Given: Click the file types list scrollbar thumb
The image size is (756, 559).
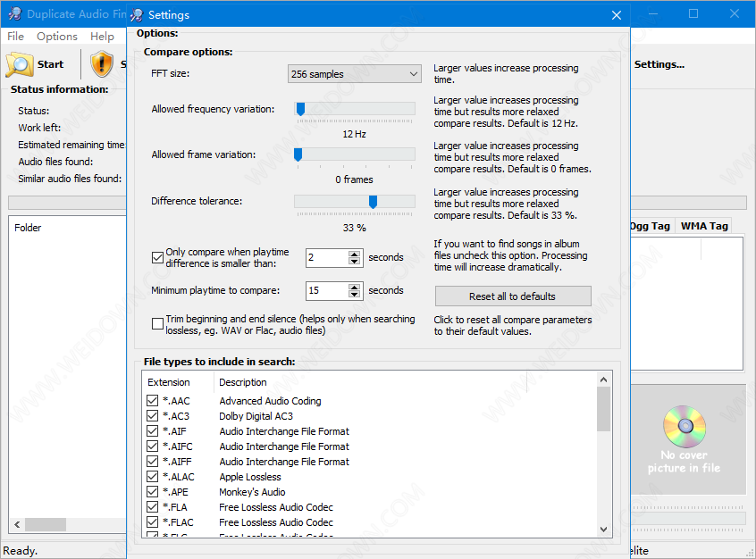Looking at the screenshot, I should pyautogui.click(x=604, y=409).
